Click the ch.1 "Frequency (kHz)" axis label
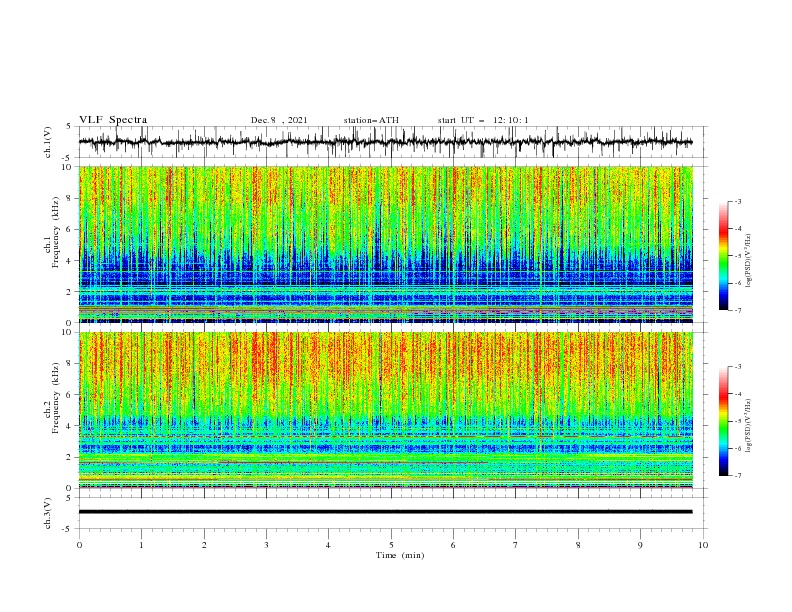This screenshot has height=612, width=792. pyautogui.click(x=55, y=230)
